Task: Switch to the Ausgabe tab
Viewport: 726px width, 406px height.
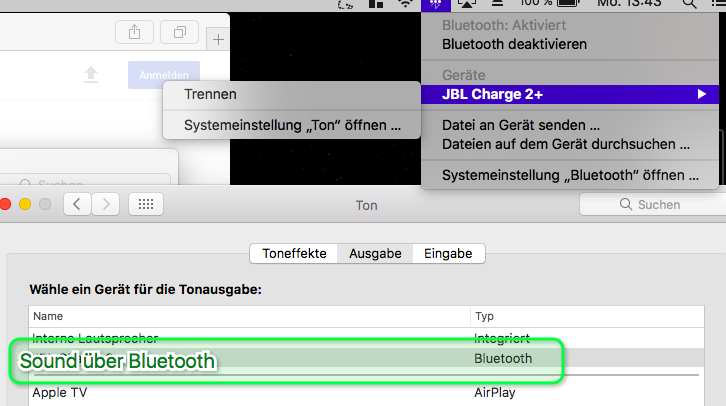Action: coord(375,254)
